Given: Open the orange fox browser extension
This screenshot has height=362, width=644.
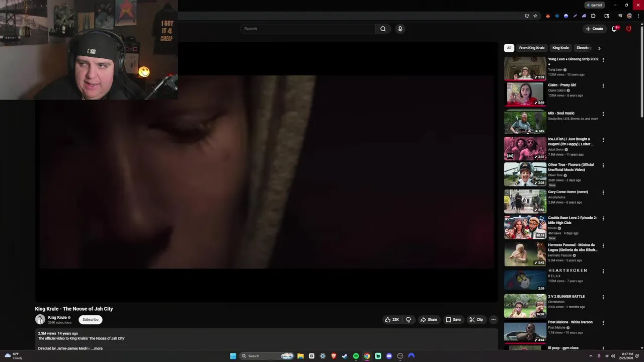Looking at the screenshot, I should click(548, 16).
